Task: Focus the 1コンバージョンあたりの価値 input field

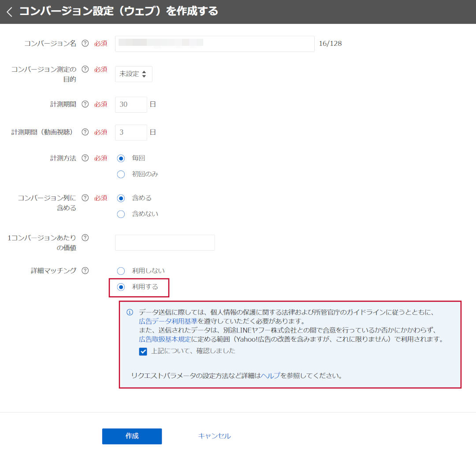Action: 165,243
